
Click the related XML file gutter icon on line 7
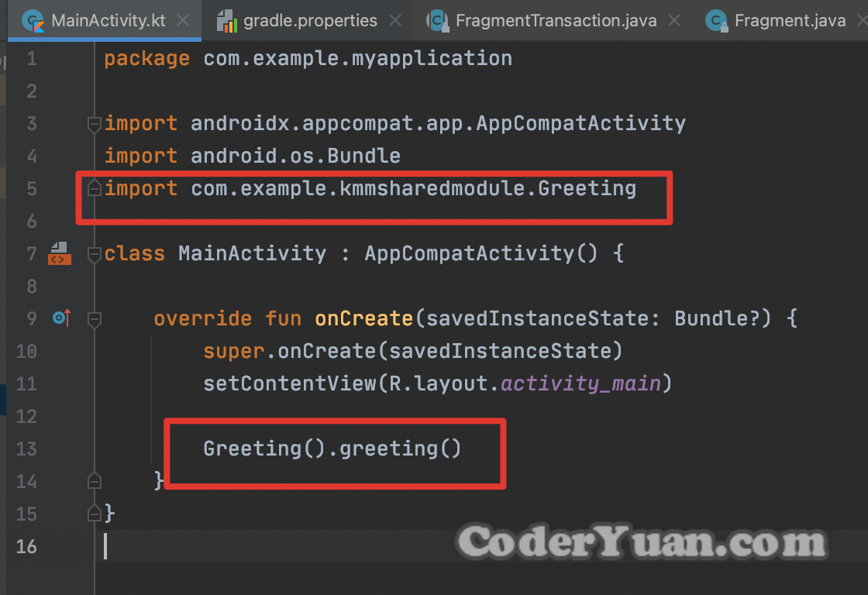coord(60,253)
